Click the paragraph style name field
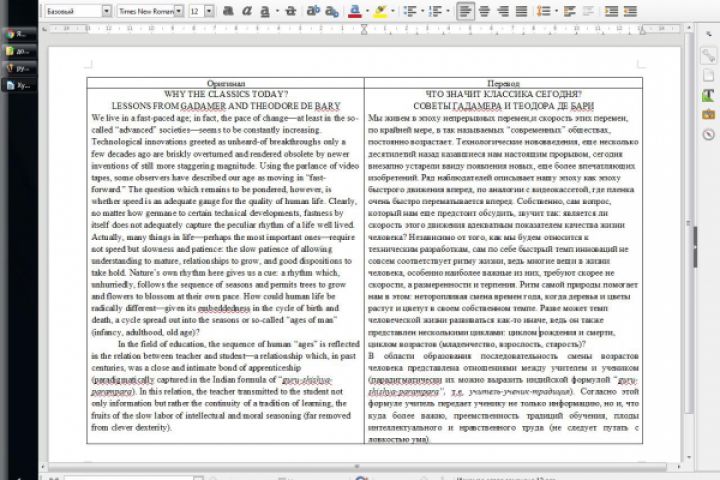720x480 pixels. pos(73,11)
